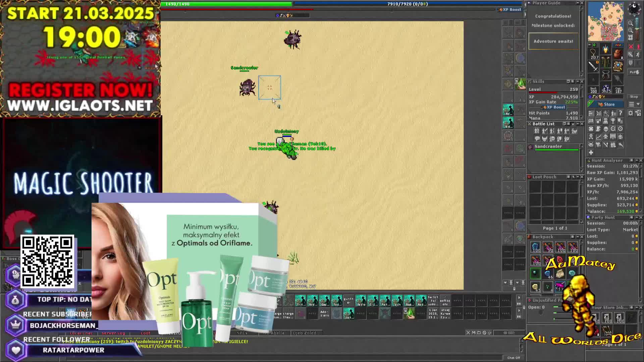Zoom in the minimap
The image size is (644, 362).
[631, 31]
